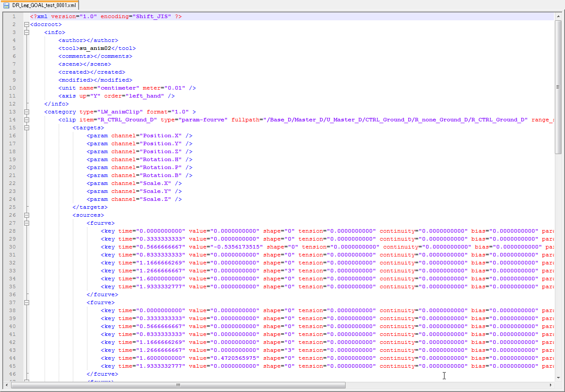Click the axis order "left_hand" value

[145, 96]
